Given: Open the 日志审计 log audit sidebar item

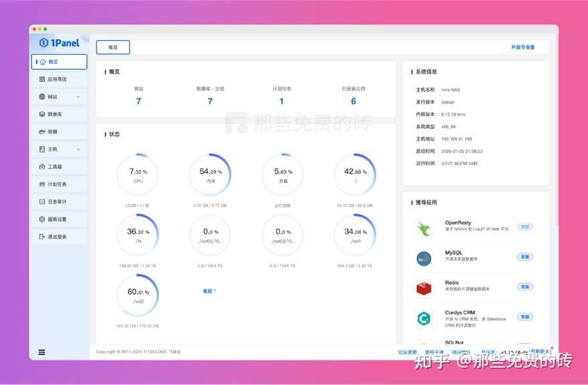Looking at the screenshot, I should [x=59, y=201].
